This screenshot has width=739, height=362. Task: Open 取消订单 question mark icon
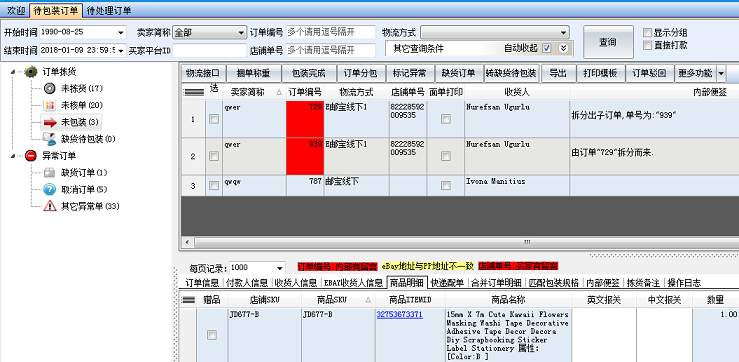(x=49, y=189)
